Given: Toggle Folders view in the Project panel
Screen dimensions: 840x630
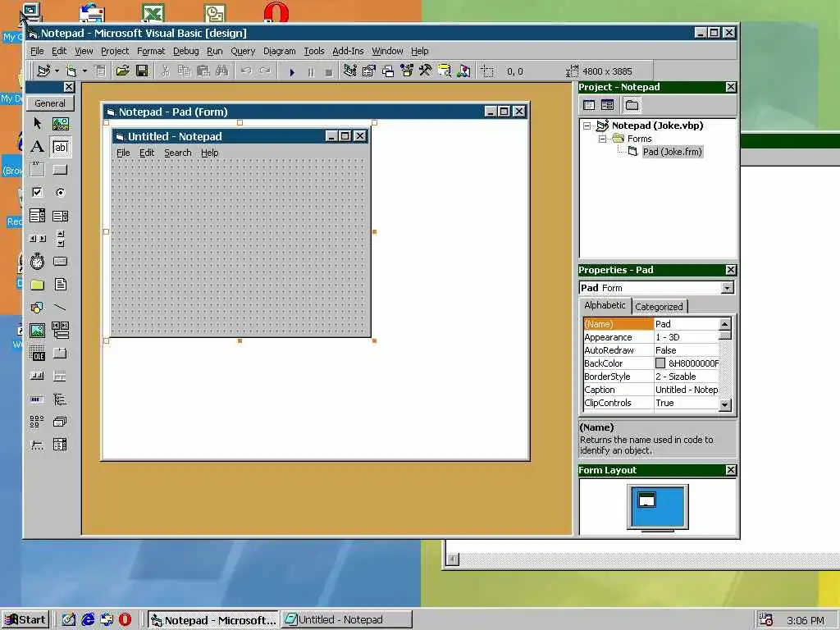Looking at the screenshot, I should click(x=632, y=105).
